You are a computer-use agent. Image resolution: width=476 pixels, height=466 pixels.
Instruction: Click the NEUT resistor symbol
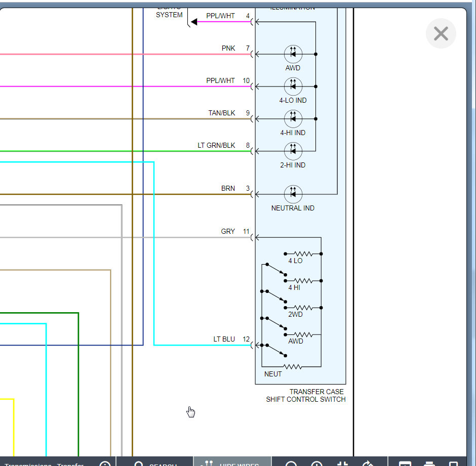coord(292,367)
